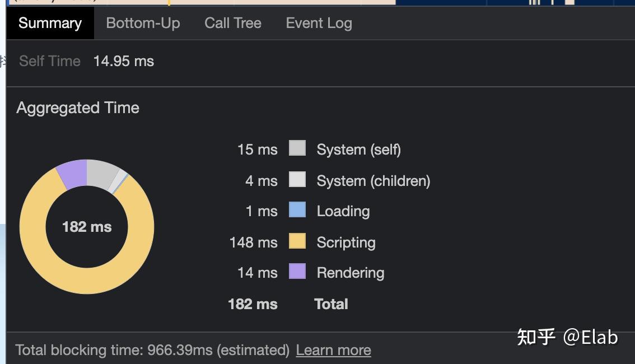Click the purple Rendering donut segment
Screen dimensions: 635x364
tap(73, 173)
